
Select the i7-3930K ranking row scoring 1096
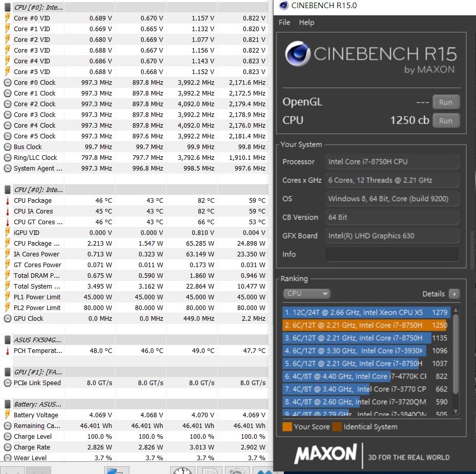(x=367, y=350)
